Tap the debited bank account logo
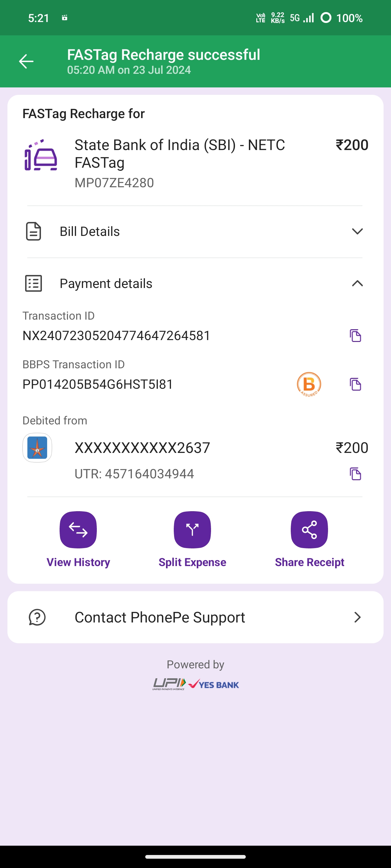This screenshot has width=391, height=868. click(37, 447)
